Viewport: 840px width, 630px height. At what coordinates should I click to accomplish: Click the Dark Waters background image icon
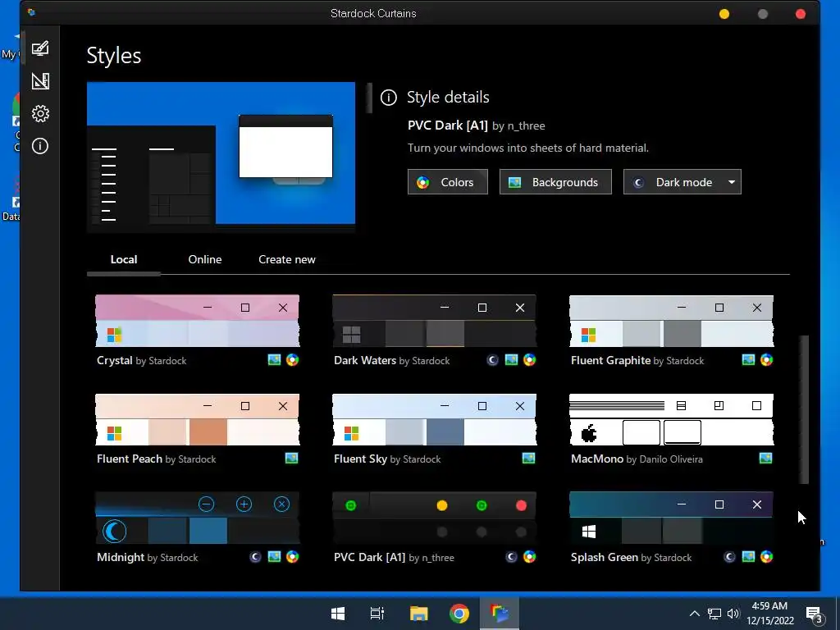click(512, 359)
